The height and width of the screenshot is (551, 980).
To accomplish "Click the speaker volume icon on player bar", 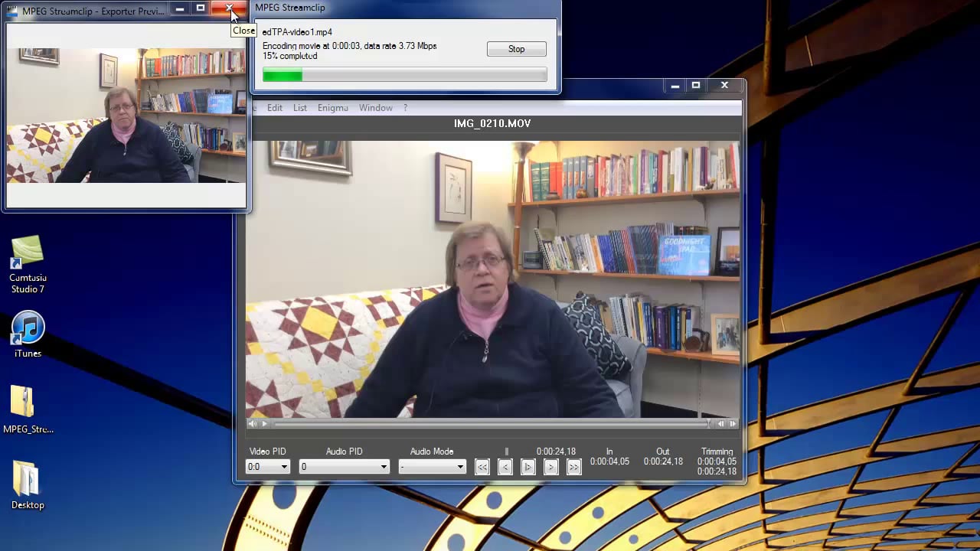I will (x=253, y=423).
